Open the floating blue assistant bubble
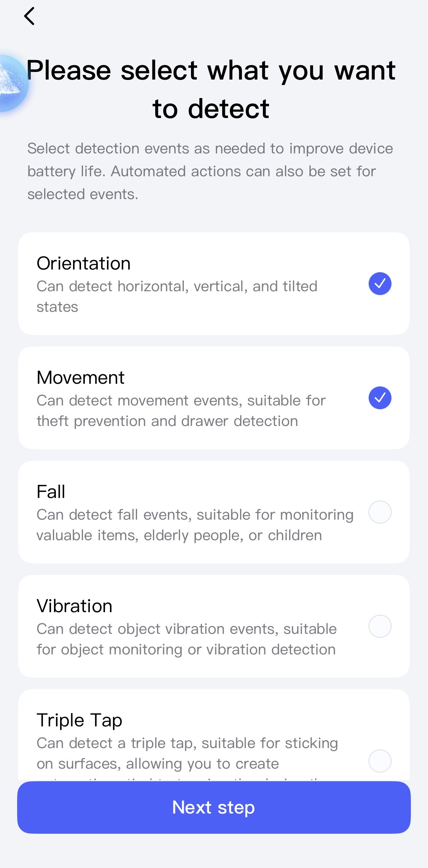 tap(11, 84)
